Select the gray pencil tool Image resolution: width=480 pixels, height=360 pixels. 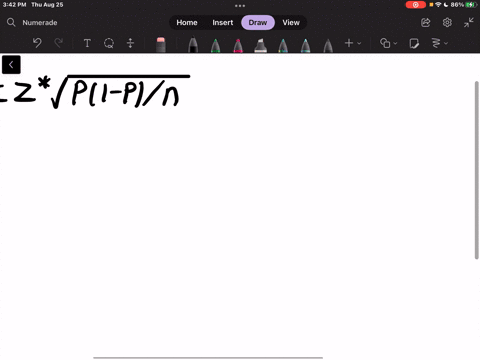coord(328,45)
